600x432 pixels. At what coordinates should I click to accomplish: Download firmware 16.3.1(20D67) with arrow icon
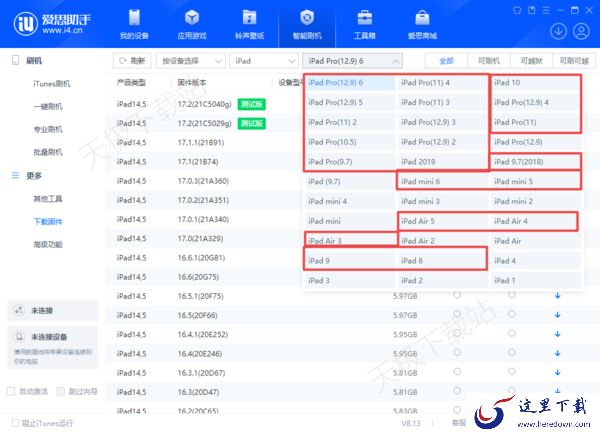(x=558, y=372)
